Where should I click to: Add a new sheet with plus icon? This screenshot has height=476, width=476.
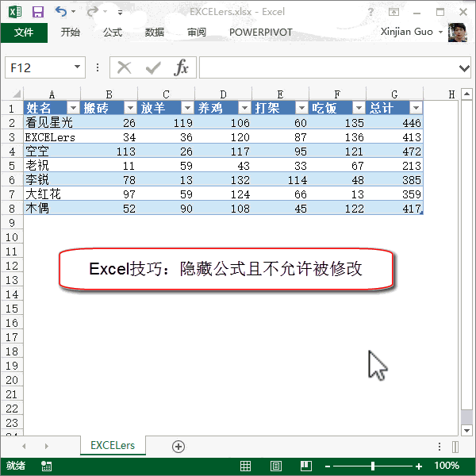[178, 447]
